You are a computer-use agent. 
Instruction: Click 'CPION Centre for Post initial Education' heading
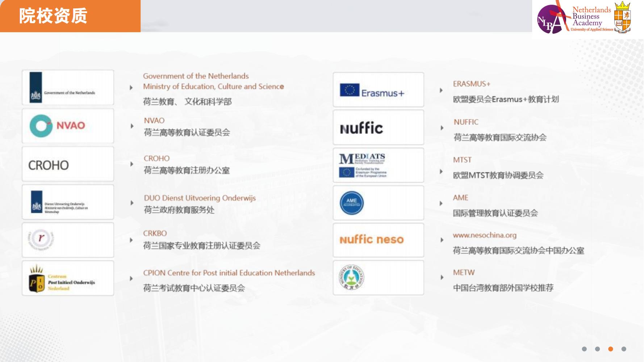point(229,273)
